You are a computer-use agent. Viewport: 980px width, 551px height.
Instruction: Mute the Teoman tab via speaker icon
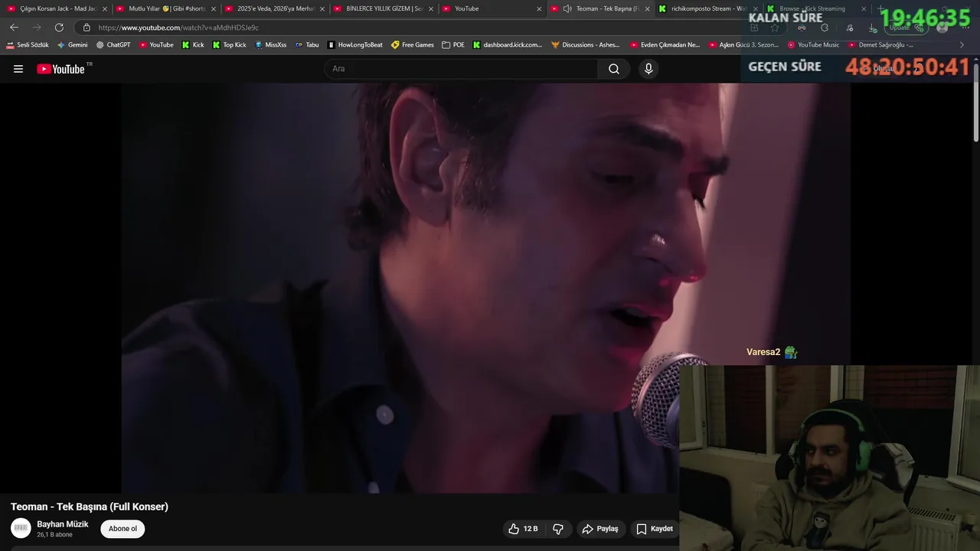[567, 8]
